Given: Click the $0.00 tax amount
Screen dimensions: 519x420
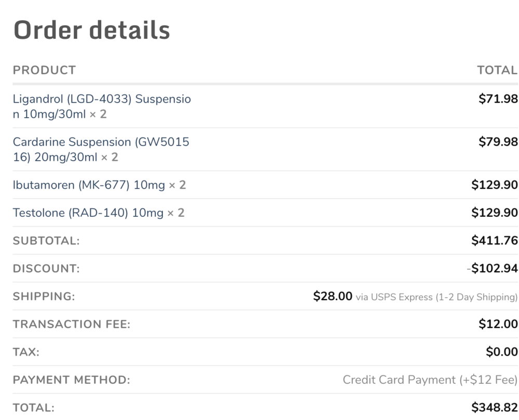Looking at the screenshot, I should coord(502,352).
